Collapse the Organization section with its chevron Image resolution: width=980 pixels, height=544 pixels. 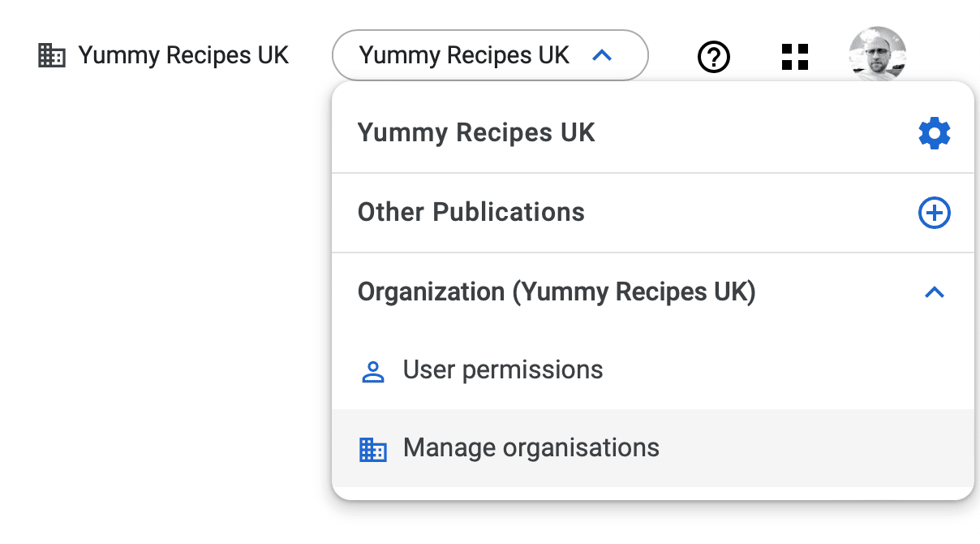pos(935,292)
